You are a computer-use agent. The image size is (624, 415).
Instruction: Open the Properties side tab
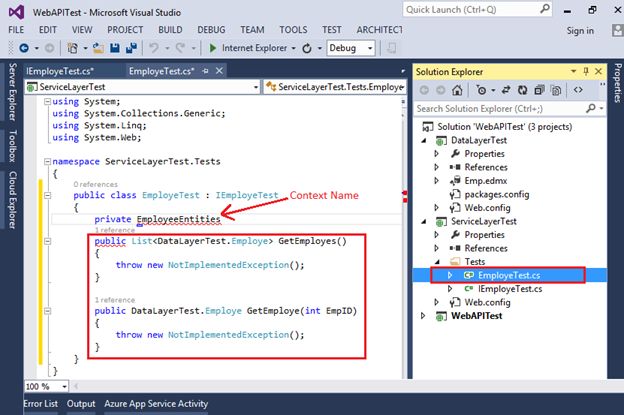tap(617, 83)
